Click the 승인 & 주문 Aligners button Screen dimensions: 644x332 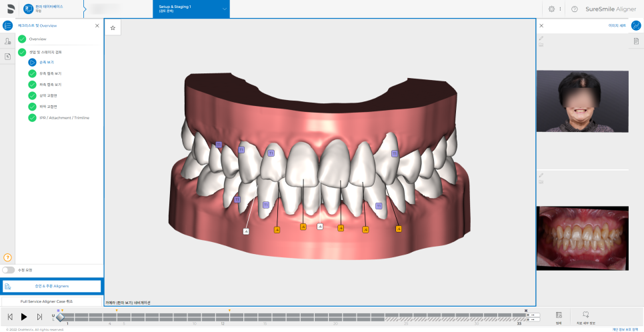[x=51, y=286]
